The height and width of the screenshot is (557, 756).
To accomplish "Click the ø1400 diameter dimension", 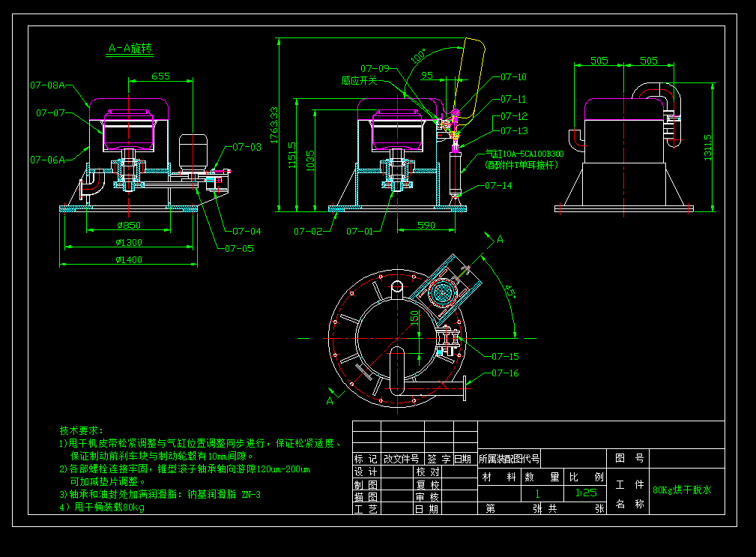I will [x=129, y=260].
